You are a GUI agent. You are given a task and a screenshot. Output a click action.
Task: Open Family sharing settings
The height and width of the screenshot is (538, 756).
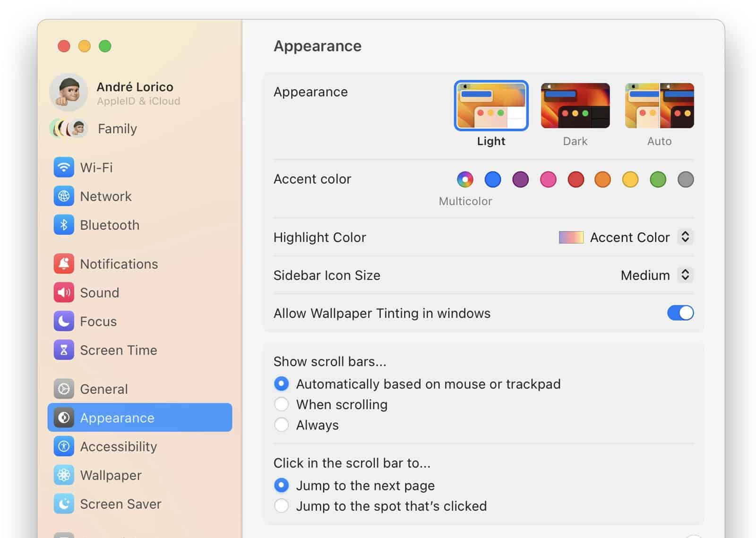tap(117, 128)
